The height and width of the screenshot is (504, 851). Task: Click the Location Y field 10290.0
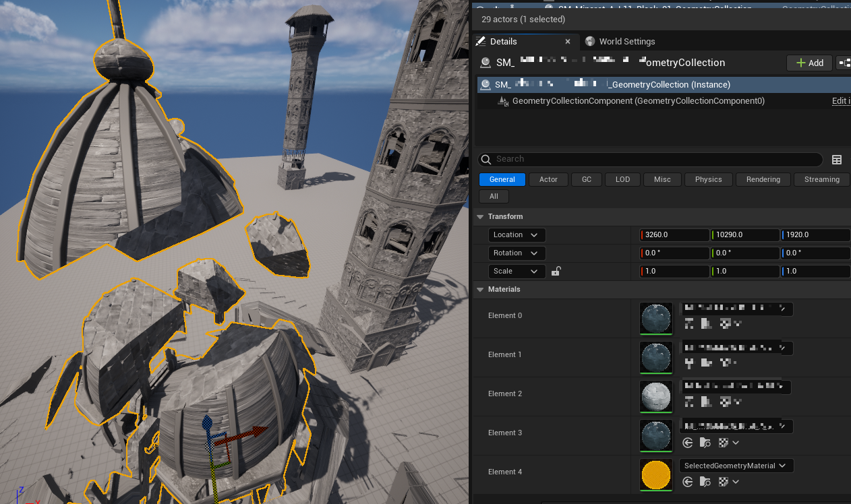pos(745,234)
